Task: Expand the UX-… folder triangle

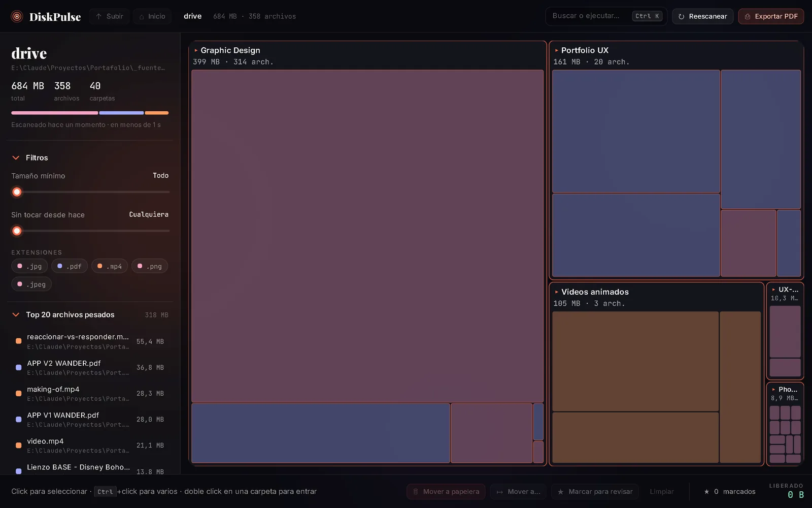Action: click(x=773, y=290)
